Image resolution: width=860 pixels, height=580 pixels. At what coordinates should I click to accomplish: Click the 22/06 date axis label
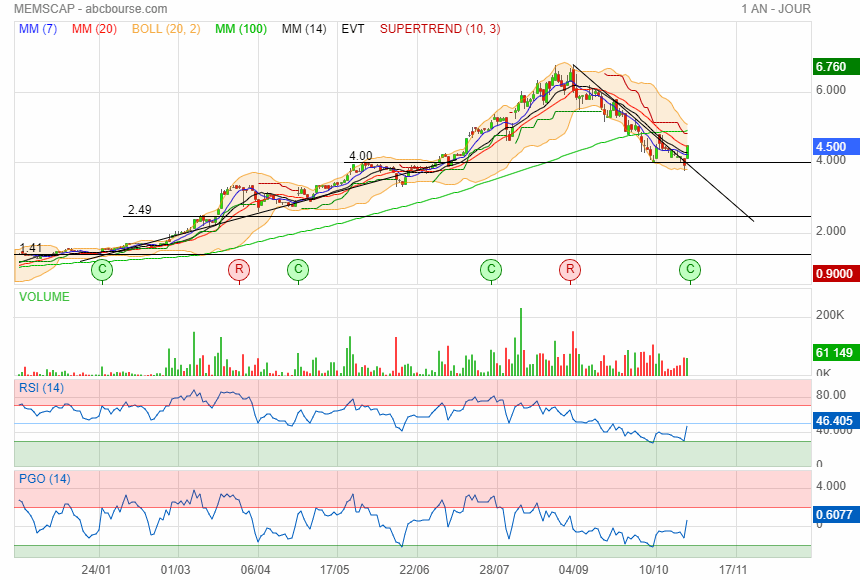(x=415, y=570)
